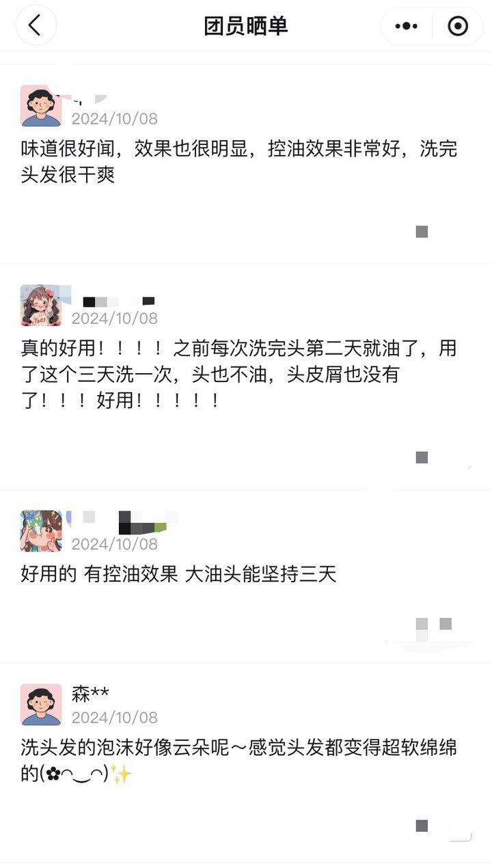Tap the gray square icon under 森**'s review
This screenshot has height=868, width=492.
pyautogui.click(x=422, y=826)
